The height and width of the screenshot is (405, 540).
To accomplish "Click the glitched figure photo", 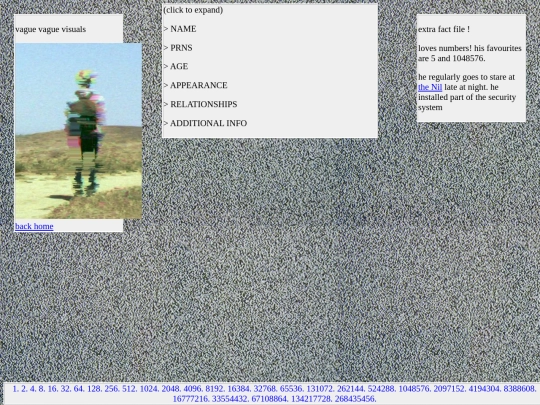I will pos(79,131).
